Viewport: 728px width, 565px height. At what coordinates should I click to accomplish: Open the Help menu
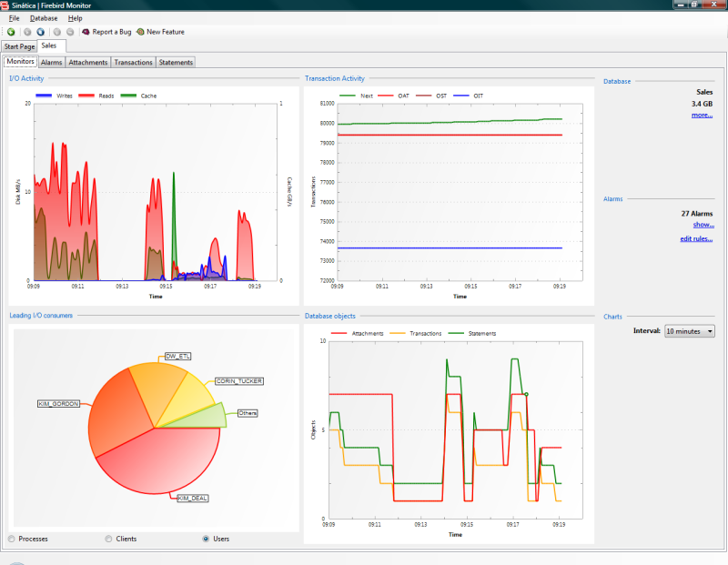[75, 18]
